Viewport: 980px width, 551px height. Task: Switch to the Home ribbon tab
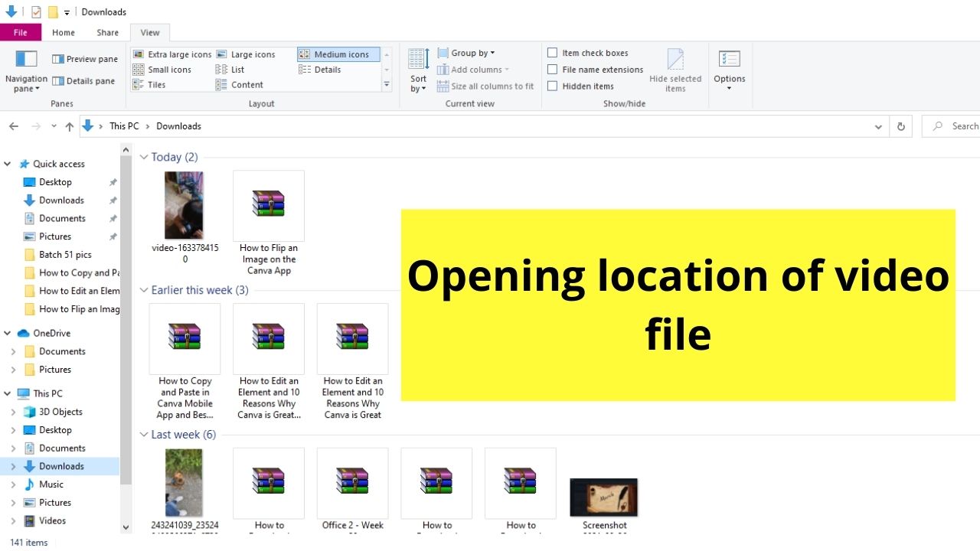pyautogui.click(x=63, y=32)
